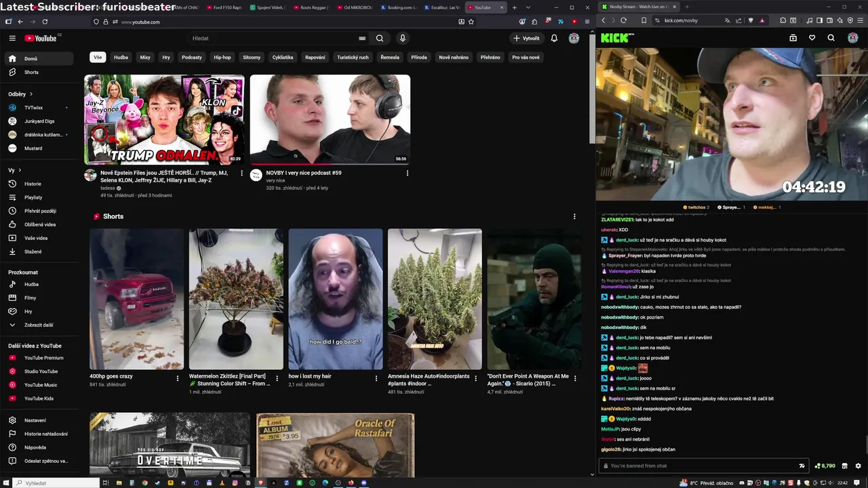Open the TVTwixx subscription channel
The width and height of the screenshot is (868, 488).
coord(39,108)
